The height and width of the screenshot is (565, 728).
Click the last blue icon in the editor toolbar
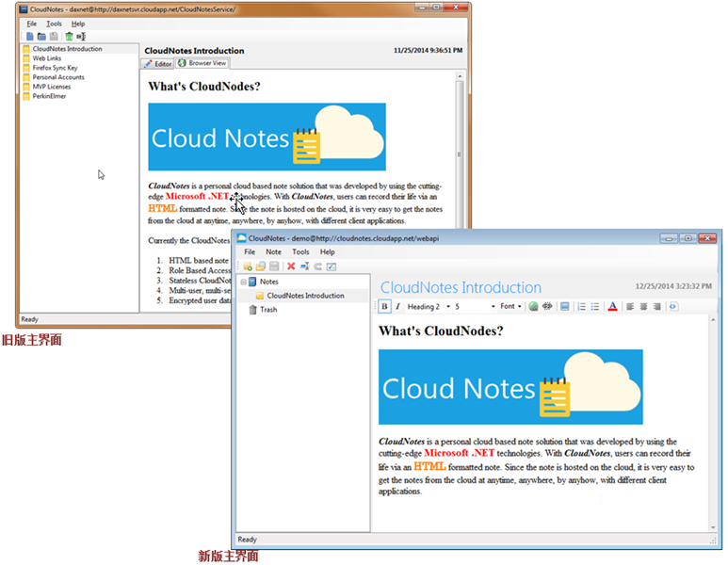673,306
